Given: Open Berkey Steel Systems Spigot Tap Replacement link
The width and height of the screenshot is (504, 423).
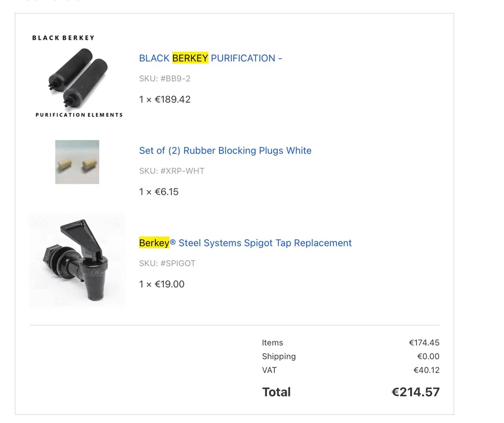Looking at the screenshot, I should pos(245,243).
